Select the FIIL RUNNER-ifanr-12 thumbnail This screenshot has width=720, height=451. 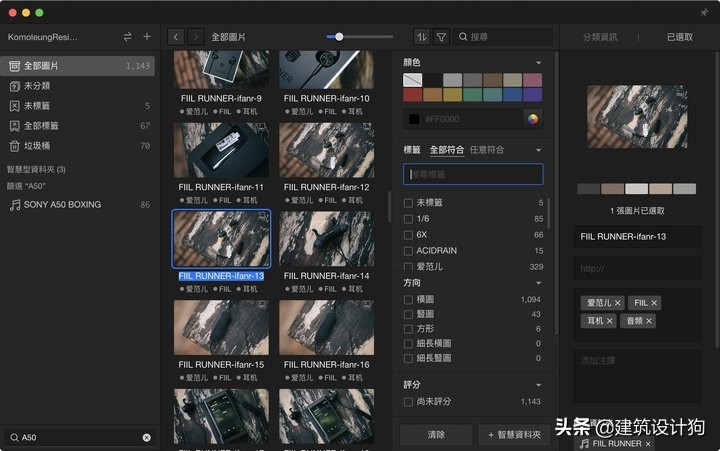point(326,150)
